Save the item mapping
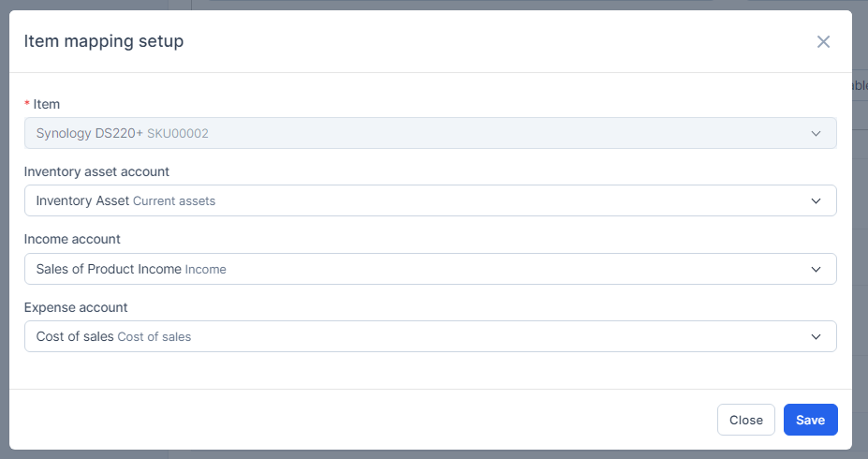Screen dimensions: 868x459 coord(810,420)
